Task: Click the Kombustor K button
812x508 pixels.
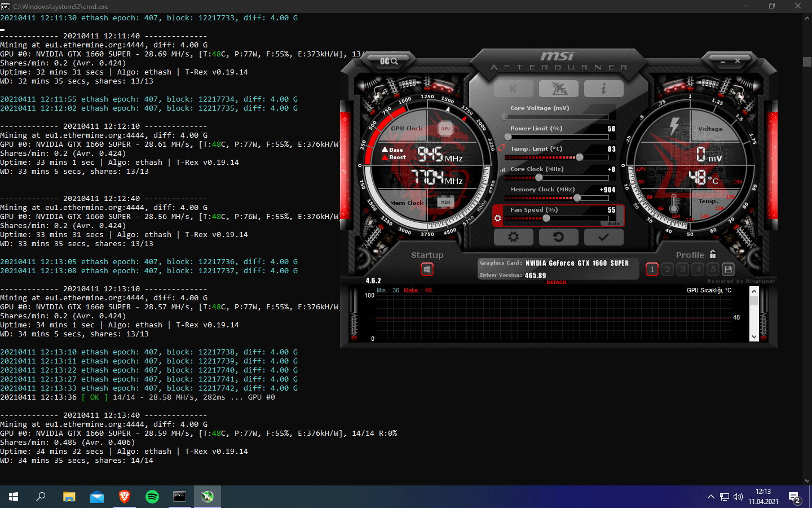Action: pos(513,89)
